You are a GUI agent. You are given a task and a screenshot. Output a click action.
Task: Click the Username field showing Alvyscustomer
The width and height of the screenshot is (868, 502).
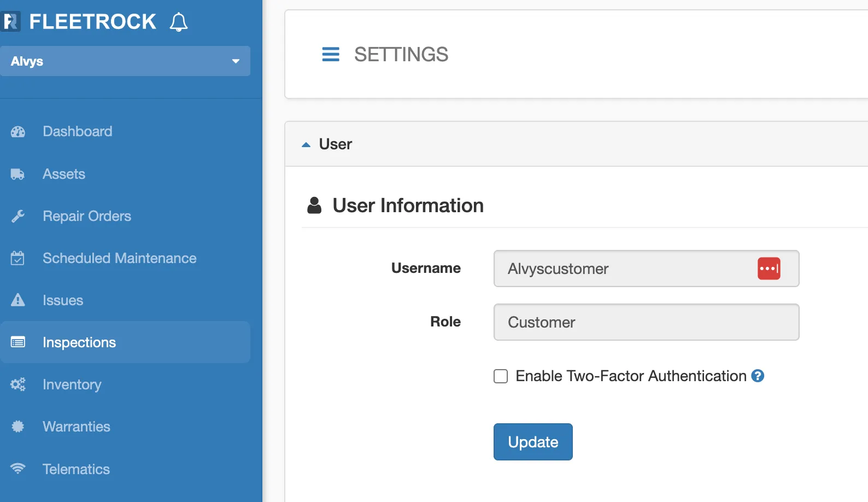[x=646, y=268]
